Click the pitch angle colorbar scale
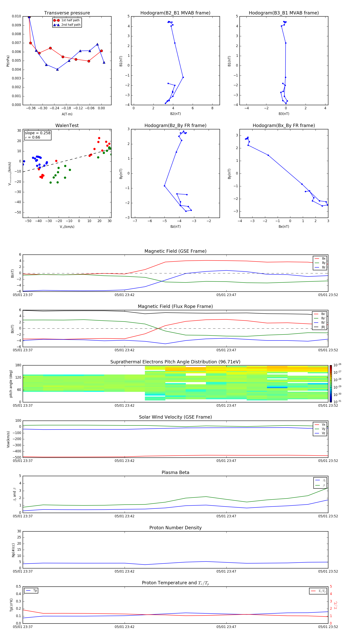Screen dimensions: 351x644 (x=331, y=383)
